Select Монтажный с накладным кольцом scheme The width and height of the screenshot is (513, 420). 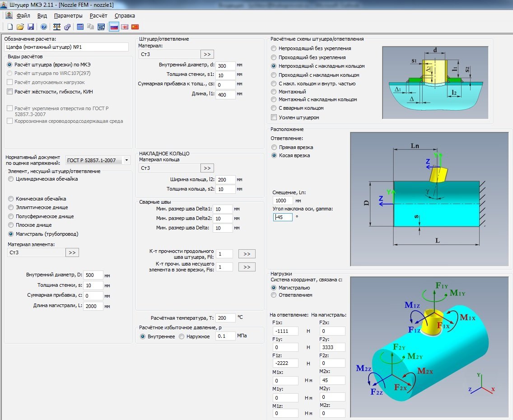click(x=314, y=99)
